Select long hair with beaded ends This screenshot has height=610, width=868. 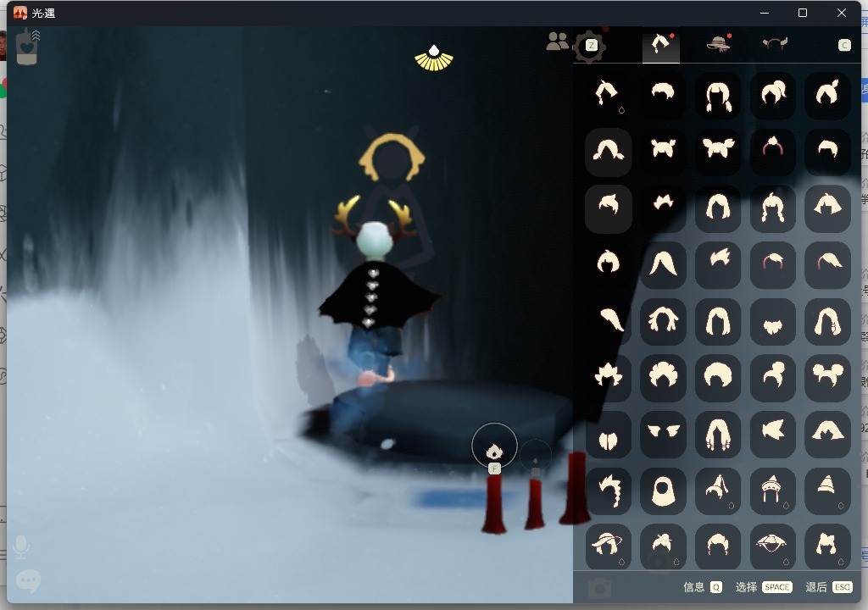[x=718, y=434]
